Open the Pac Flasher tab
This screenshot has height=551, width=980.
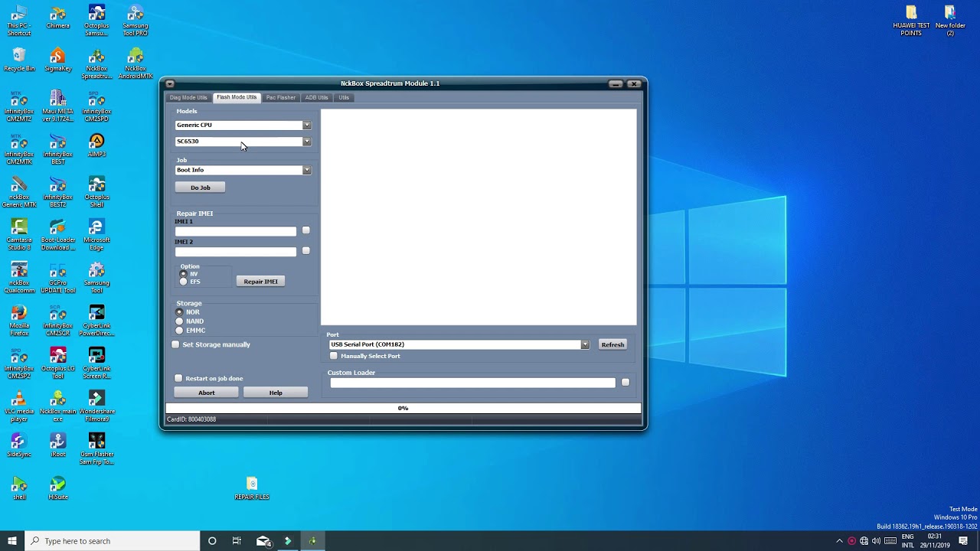[281, 97]
